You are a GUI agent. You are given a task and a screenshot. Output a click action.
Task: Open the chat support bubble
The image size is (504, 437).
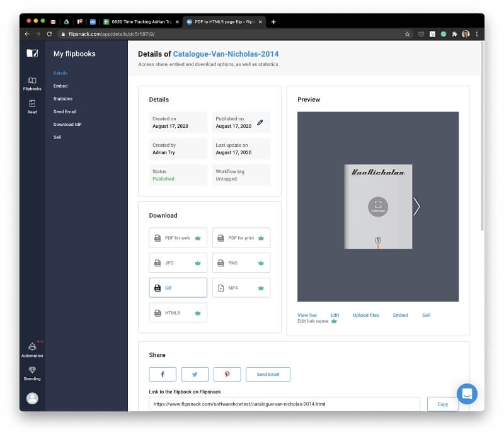pos(467,394)
